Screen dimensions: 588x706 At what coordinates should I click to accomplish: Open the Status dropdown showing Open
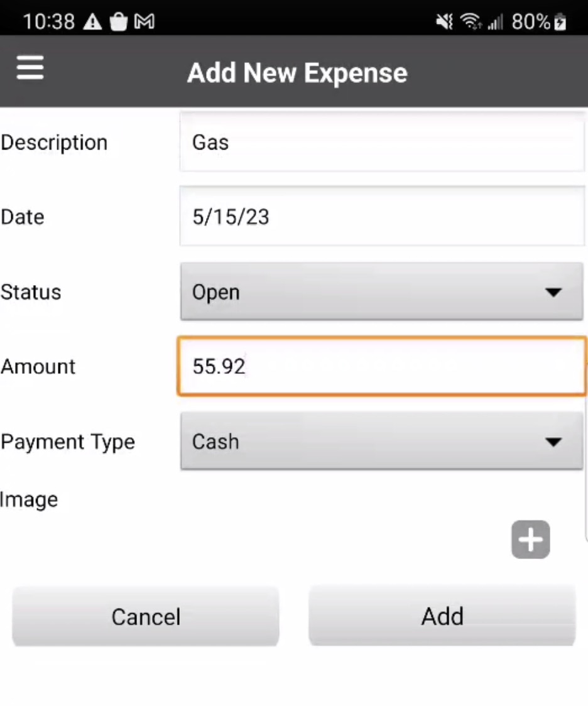coord(381,292)
